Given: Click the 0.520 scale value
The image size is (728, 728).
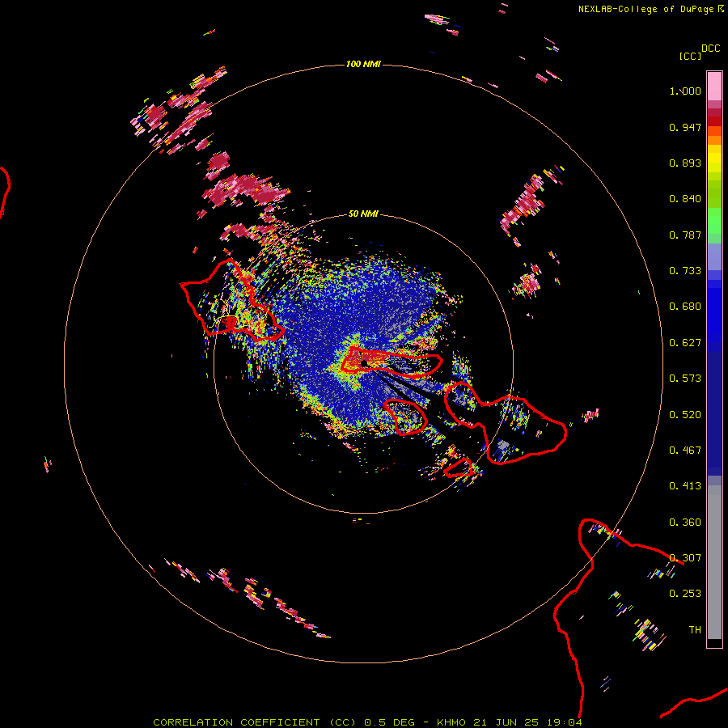Looking at the screenshot, I should (x=685, y=415).
